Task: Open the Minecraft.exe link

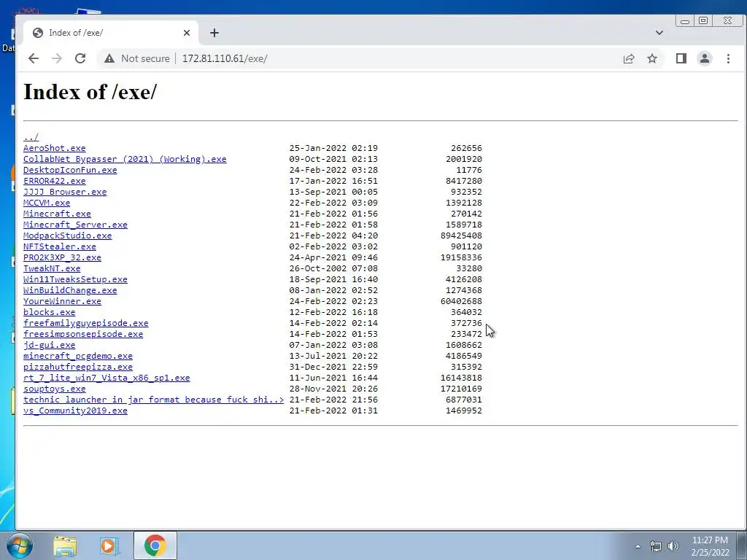Action: 57,214
